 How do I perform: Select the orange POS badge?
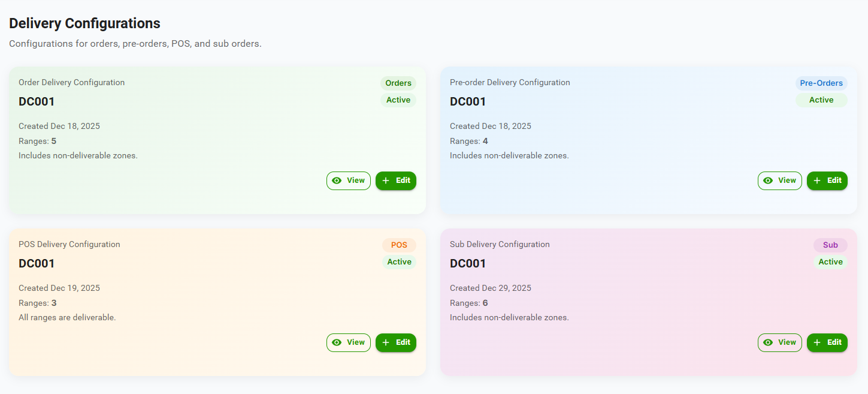click(399, 245)
